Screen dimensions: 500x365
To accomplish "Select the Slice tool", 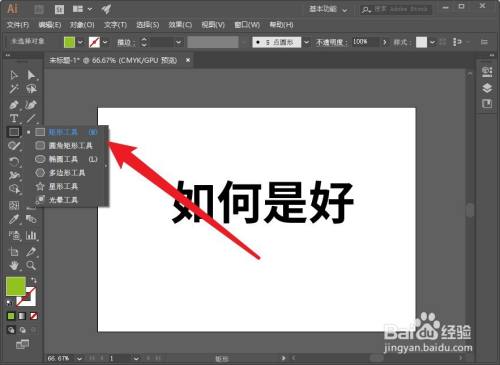I will coord(31,252).
